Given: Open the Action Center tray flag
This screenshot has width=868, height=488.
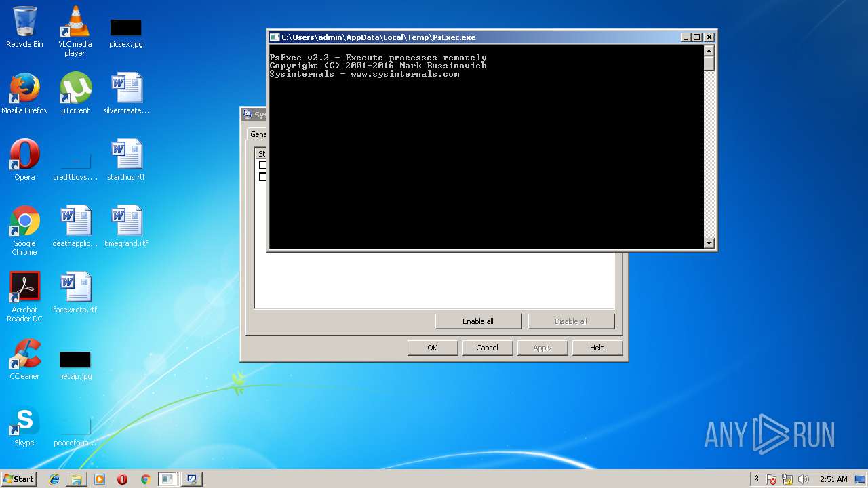Looking at the screenshot, I should 771,479.
